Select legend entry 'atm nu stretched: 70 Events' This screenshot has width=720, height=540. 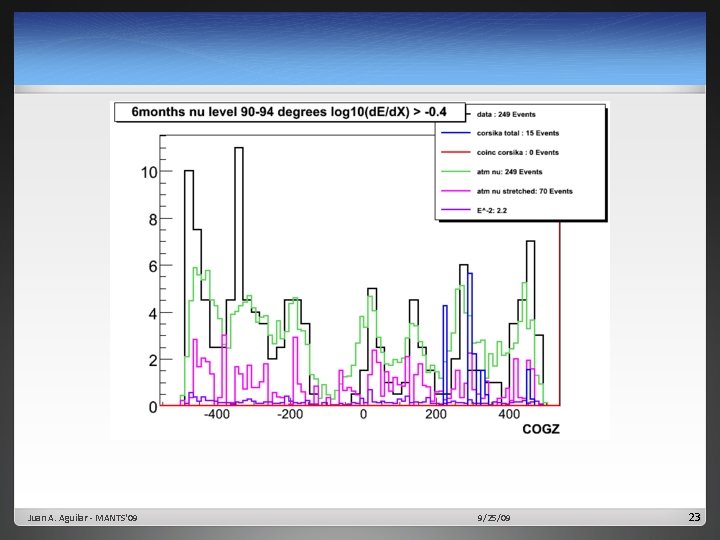tap(524, 191)
